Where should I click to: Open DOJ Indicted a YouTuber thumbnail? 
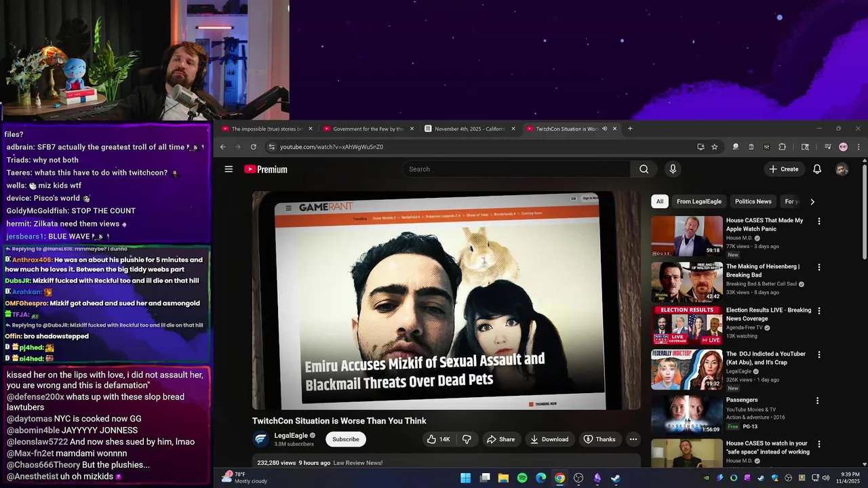point(687,370)
